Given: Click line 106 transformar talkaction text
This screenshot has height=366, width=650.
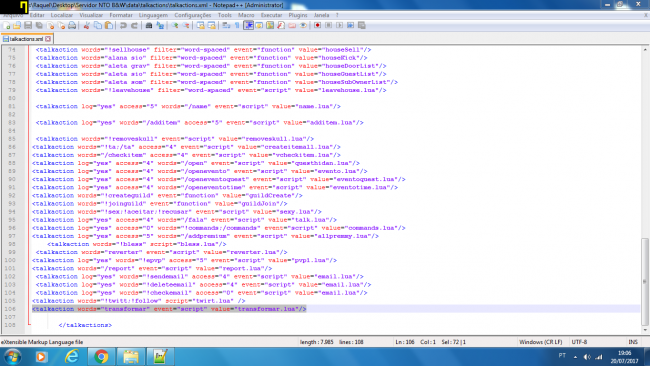Looking at the screenshot, I should click(x=169, y=309).
